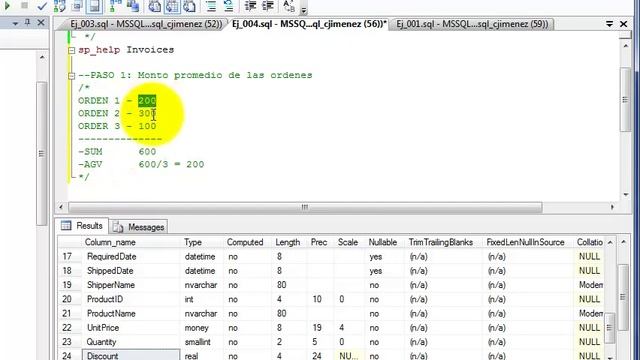Execute the query with the green play button
The width and height of the screenshot is (640, 360).
(7, 6)
